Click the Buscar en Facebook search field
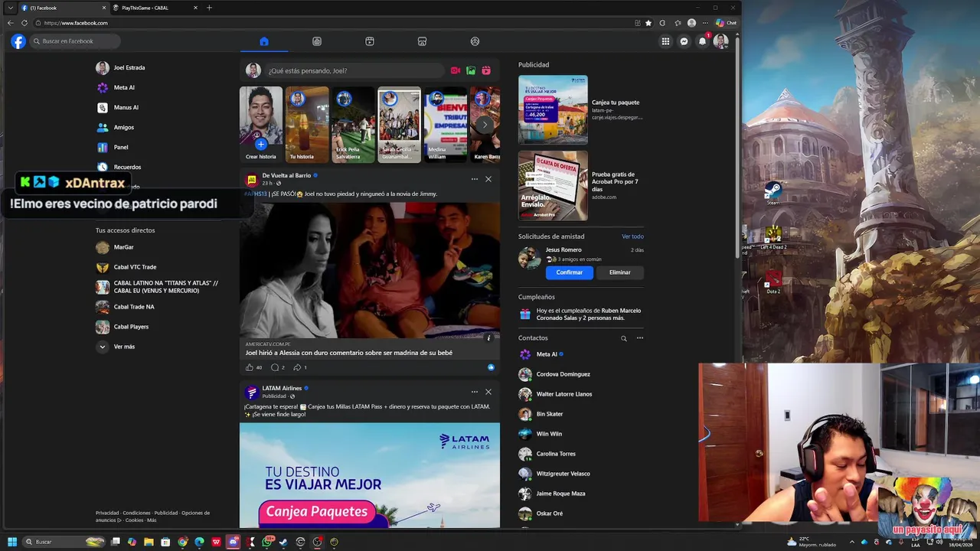Image resolution: width=980 pixels, height=551 pixels. (75, 41)
